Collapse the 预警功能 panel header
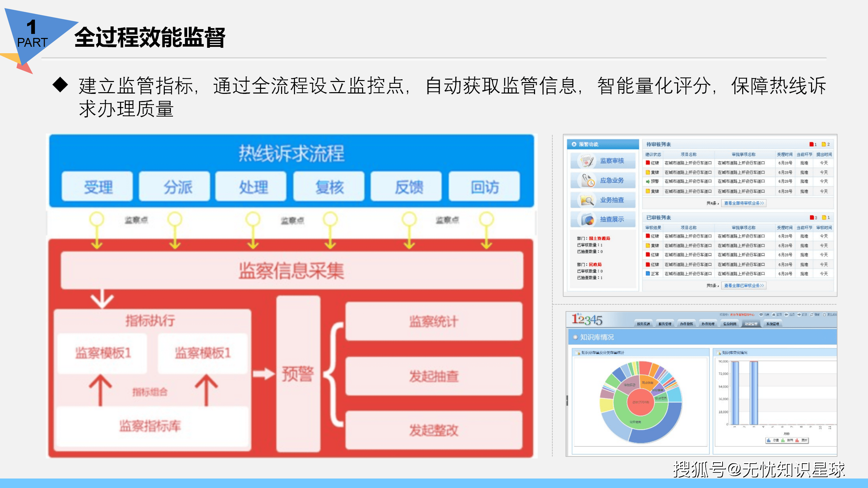The image size is (868, 488). [574, 144]
